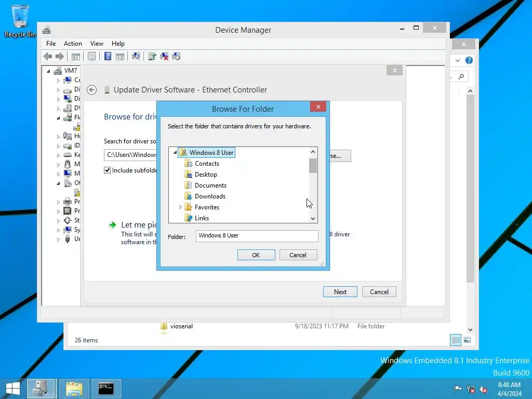The width and height of the screenshot is (532, 399).
Task: Open Properties from the Device Manager toolbar
Action: [91, 56]
